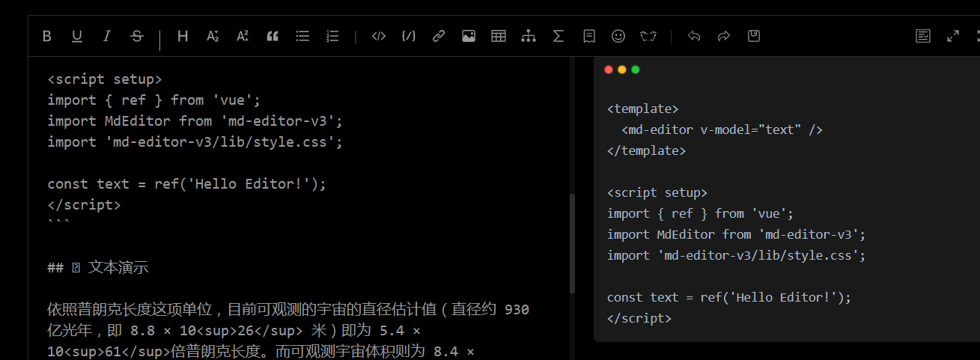Screen dimensions: 980x360
Task: Click the '<script setup>' line in editor
Action: pos(105,79)
